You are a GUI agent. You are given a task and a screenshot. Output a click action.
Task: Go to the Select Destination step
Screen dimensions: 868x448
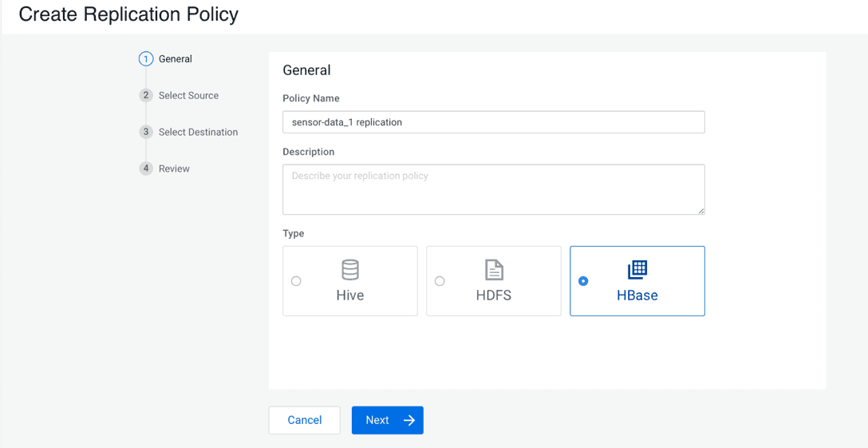point(198,132)
